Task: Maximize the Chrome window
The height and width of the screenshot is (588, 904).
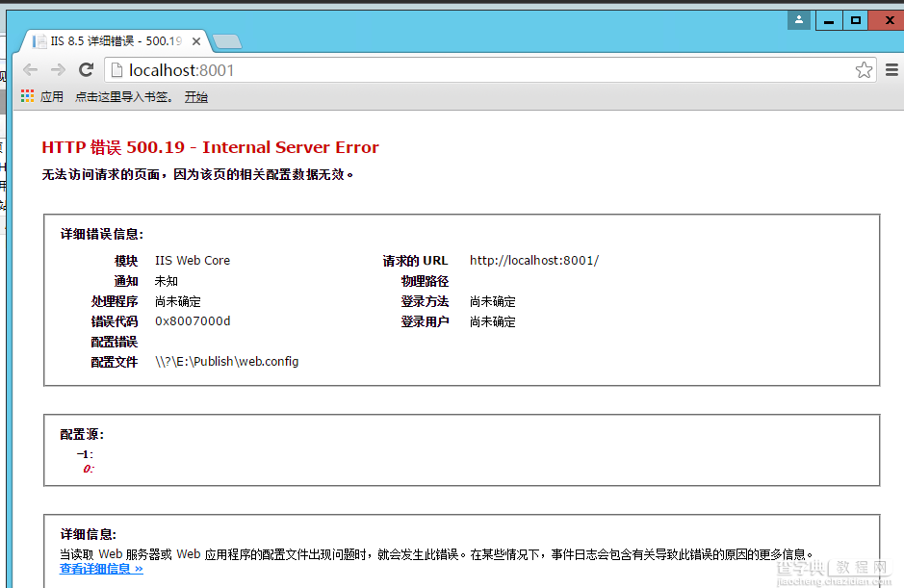Action: (856, 20)
